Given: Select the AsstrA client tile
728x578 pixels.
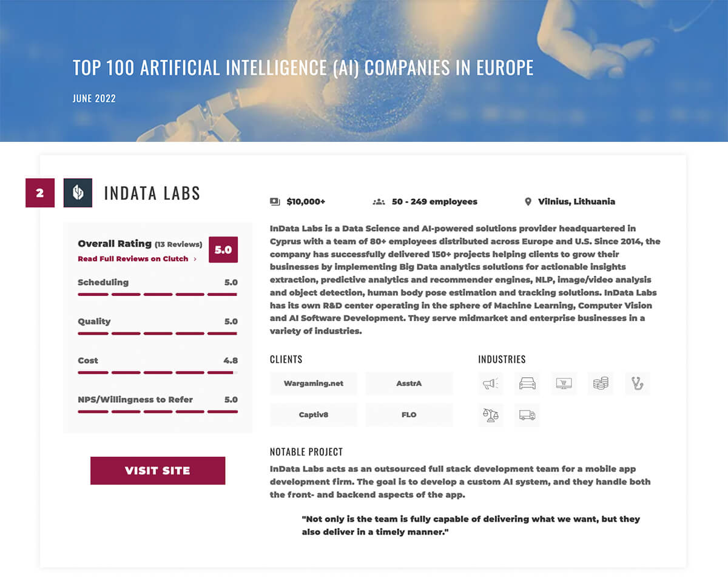Looking at the screenshot, I should (409, 383).
